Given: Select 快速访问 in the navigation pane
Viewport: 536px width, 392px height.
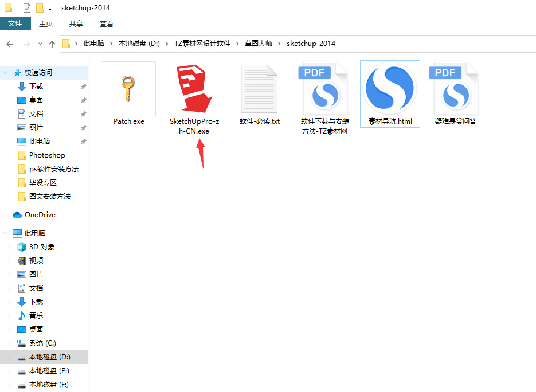Looking at the screenshot, I should 38,72.
